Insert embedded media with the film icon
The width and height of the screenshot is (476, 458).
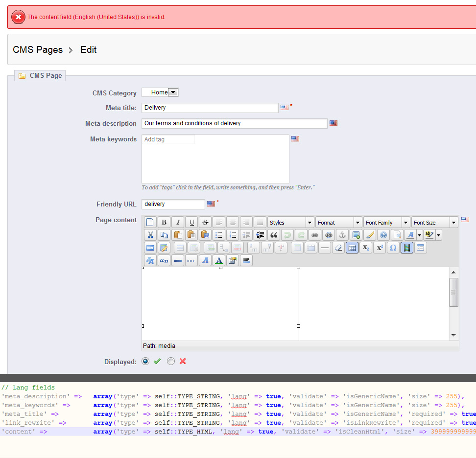coord(407,248)
